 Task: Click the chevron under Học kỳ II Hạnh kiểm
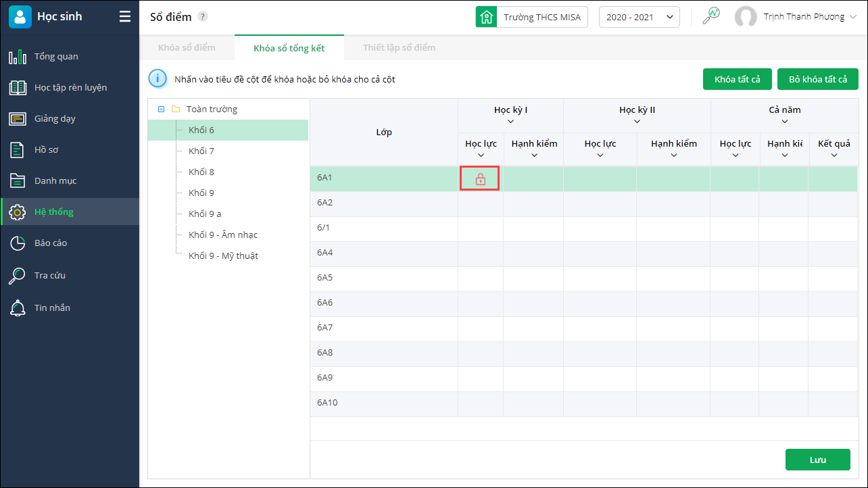[674, 155]
